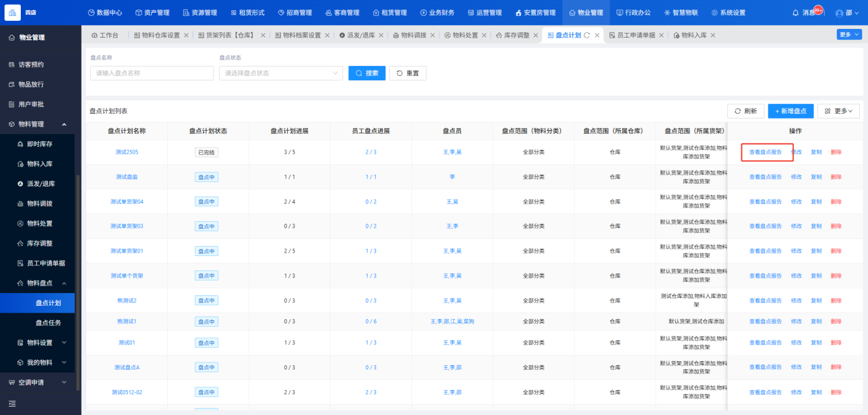Close the 物料档案设置 tab
The image size is (868, 415).
327,35
